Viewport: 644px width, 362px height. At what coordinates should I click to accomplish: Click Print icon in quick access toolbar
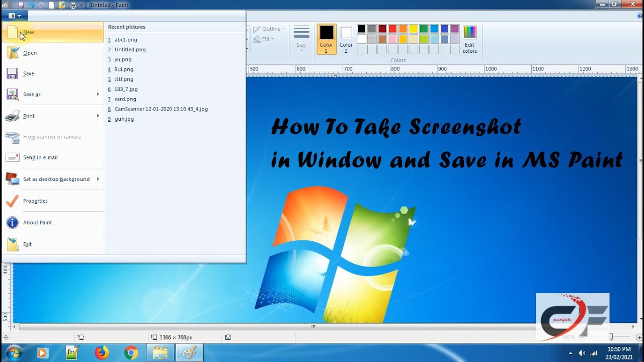(x=73, y=5)
